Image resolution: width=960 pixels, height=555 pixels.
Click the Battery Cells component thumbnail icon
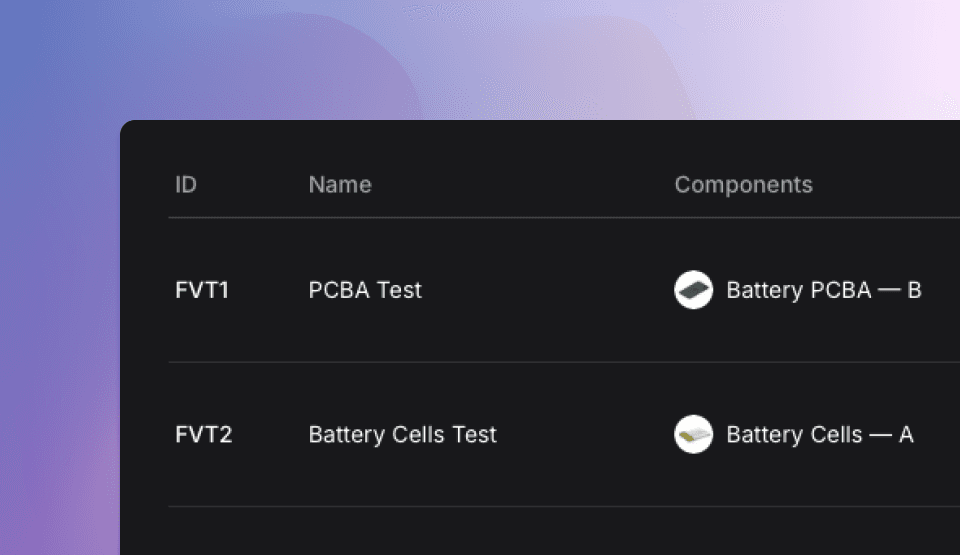click(693, 434)
